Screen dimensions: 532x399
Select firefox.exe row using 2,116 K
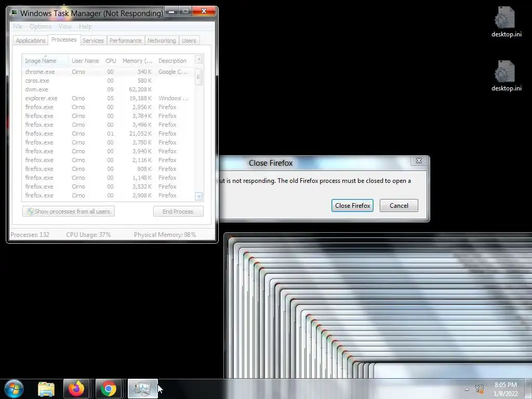coord(108,160)
